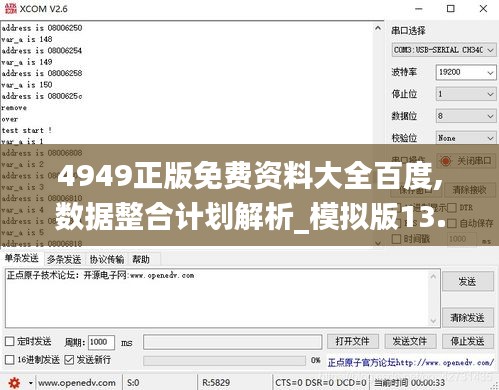The image size is (499, 390).
Task: Click the file transfer progress bar
Action: point(224,361)
